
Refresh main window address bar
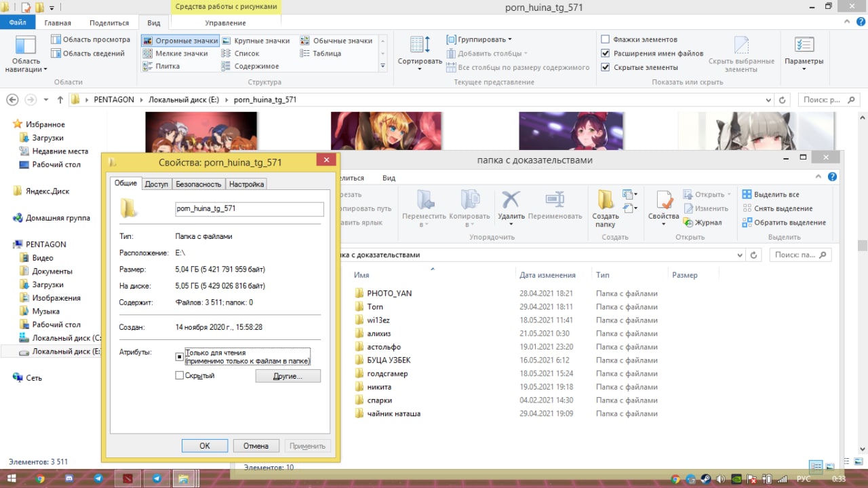783,100
